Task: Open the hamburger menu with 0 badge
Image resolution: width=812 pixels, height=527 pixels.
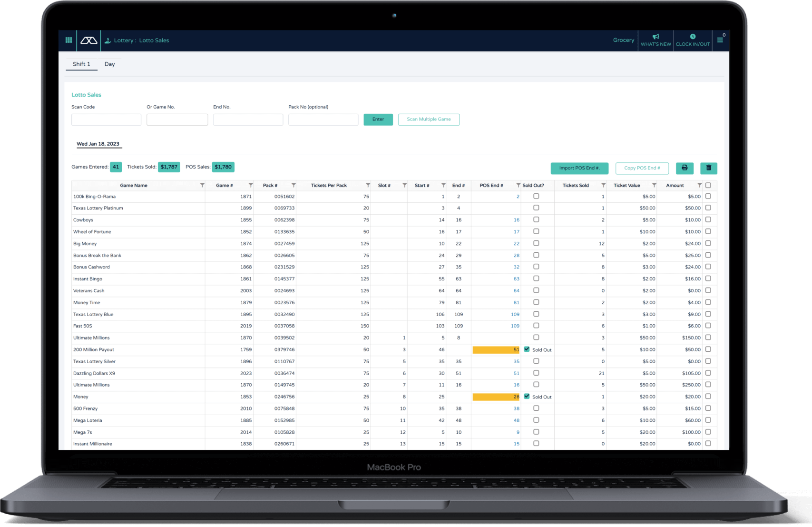Action: [x=720, y=40]
